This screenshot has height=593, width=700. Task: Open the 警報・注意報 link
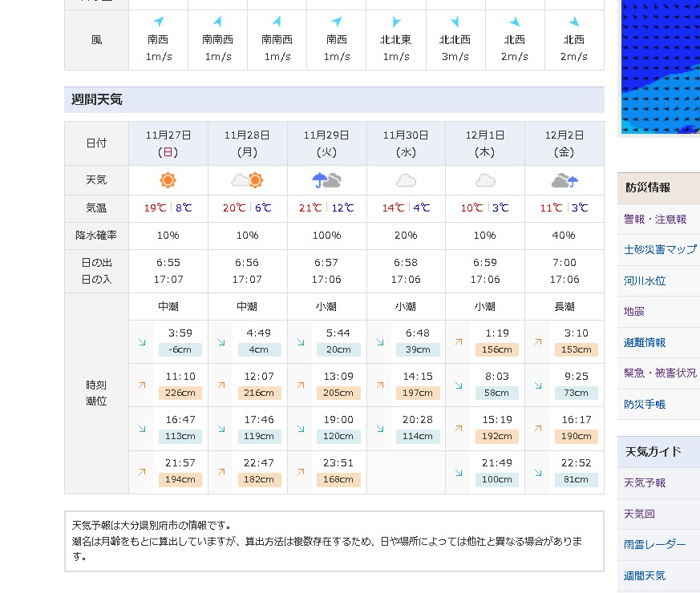(x=654, y=219)
